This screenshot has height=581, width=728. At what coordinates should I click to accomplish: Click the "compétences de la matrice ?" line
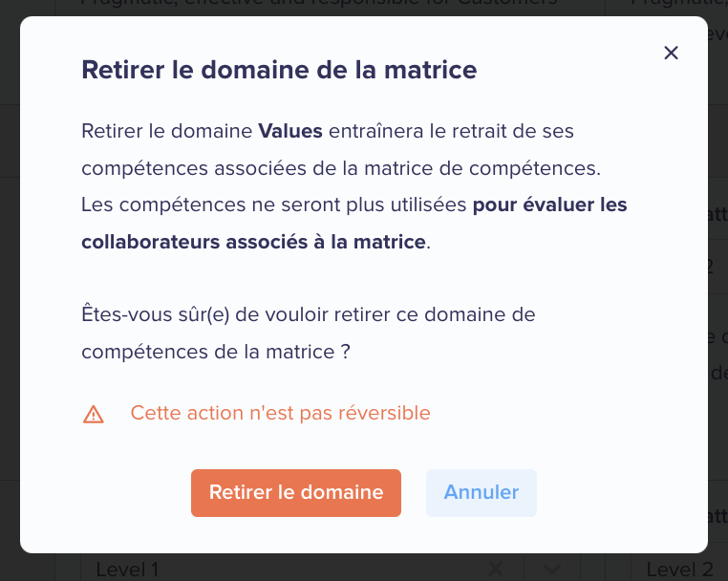216,352
